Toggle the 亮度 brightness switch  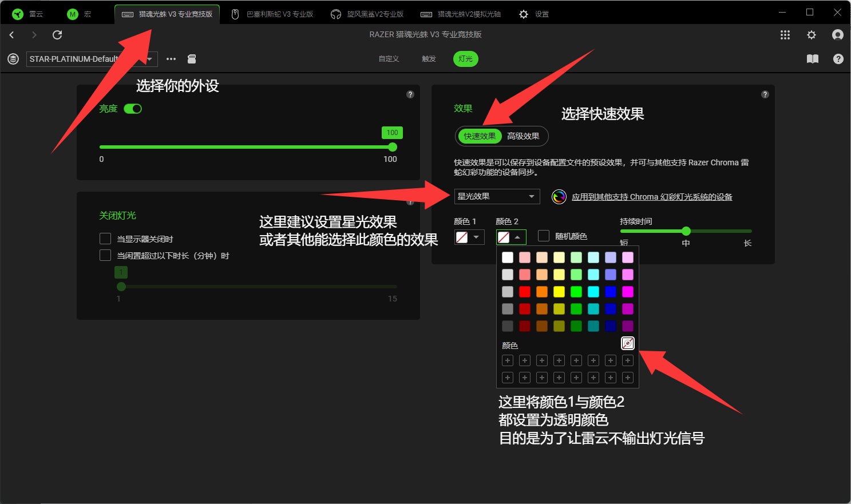click(133, 109)
